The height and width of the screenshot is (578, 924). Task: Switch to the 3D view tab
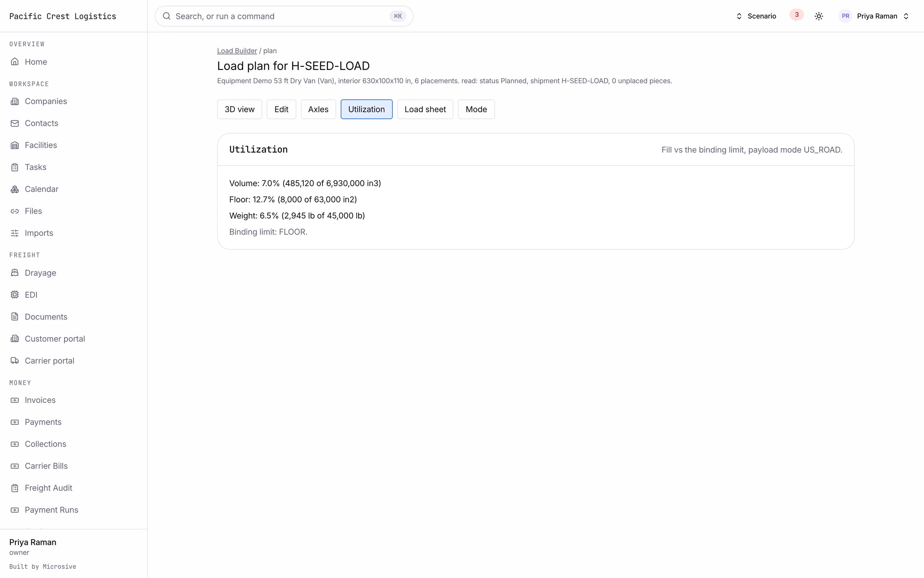pyautogui.click(x=239, y=109)
